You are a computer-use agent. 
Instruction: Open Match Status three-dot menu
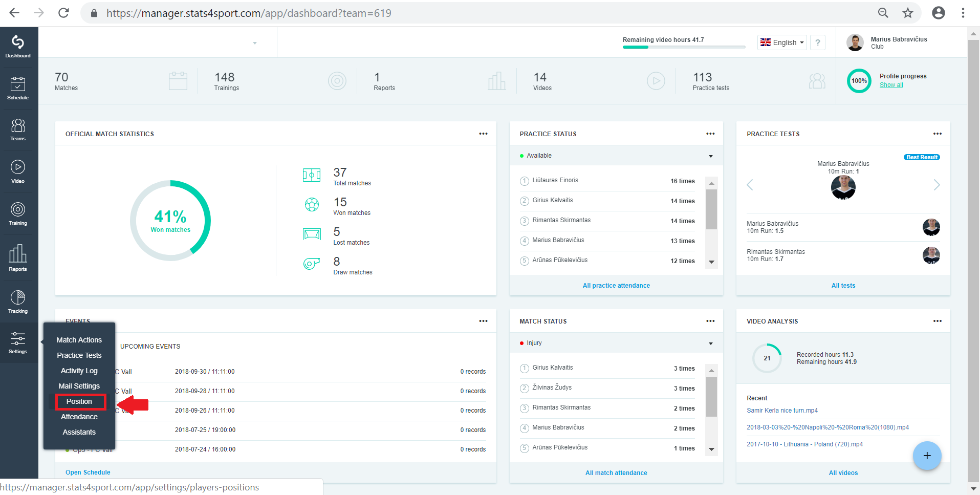click(710, 321)
